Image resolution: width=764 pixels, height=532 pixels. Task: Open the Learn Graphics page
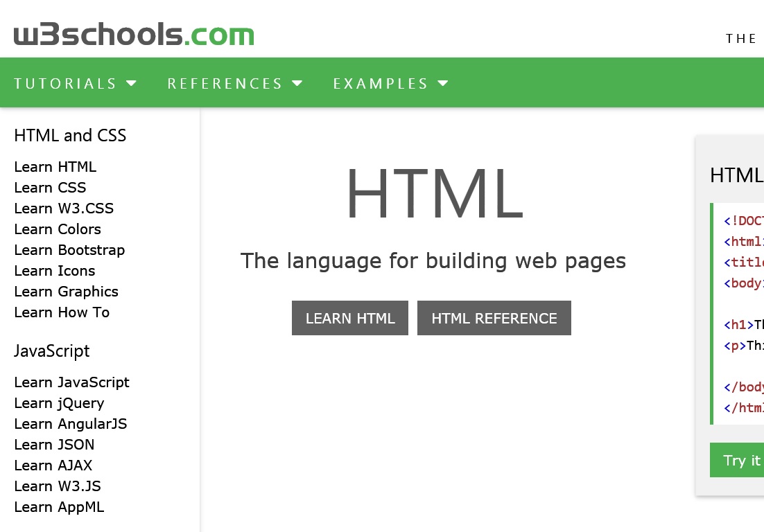[66, 292]
